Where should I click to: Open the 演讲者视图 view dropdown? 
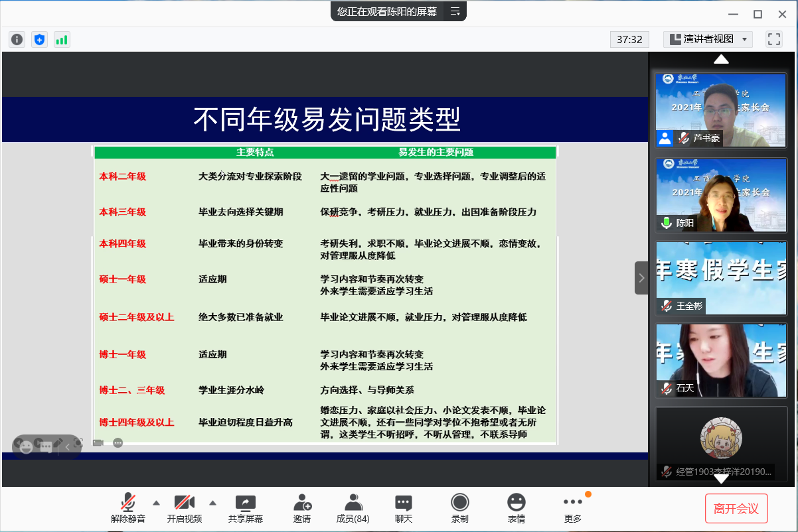pos(708,39)
